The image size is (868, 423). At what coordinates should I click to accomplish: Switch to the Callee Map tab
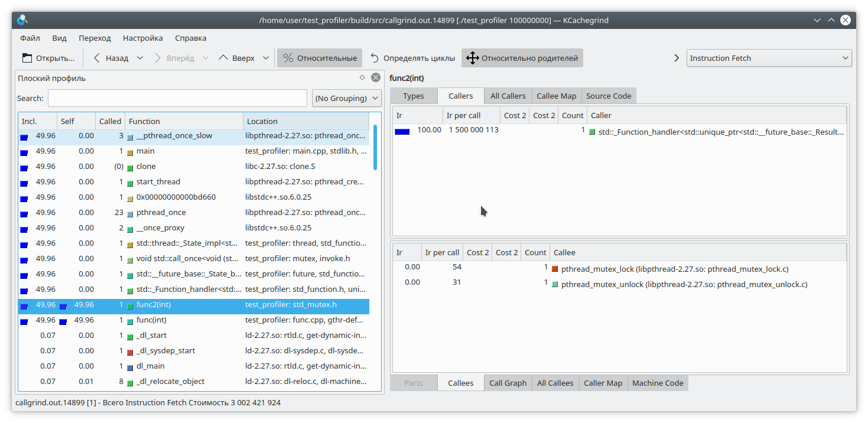556,96
